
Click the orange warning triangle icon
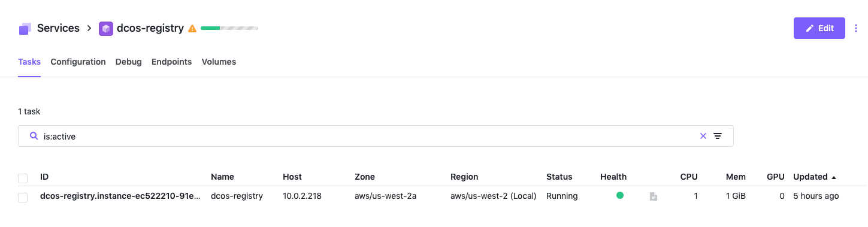click(x=192, y=28)
